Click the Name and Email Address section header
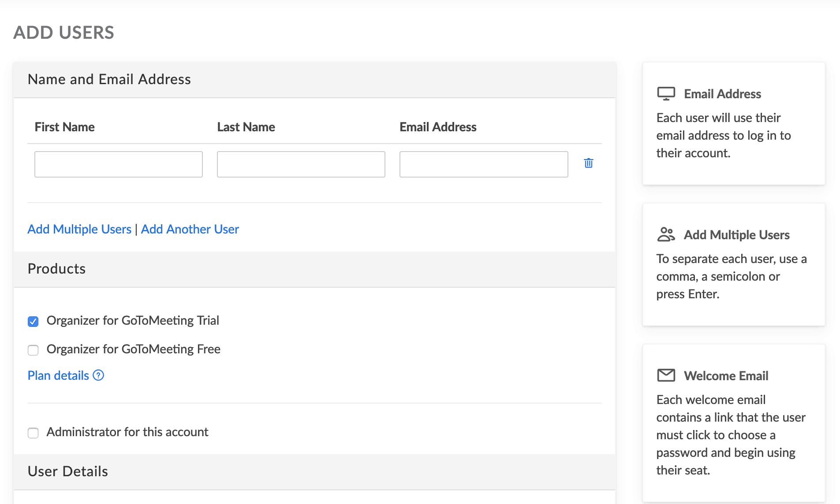 tap(109, 79)
